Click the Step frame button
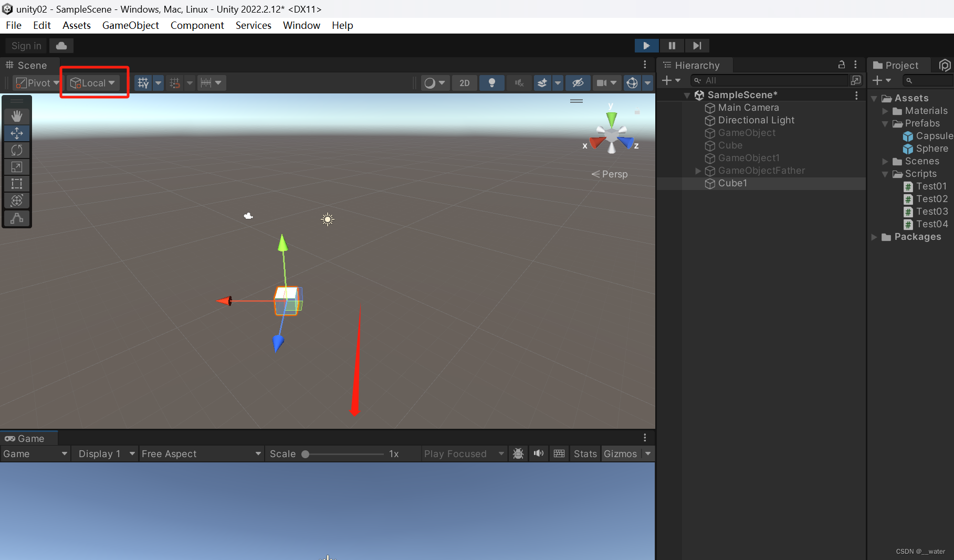Screen dimensions: 954x560 coord(697,46)
